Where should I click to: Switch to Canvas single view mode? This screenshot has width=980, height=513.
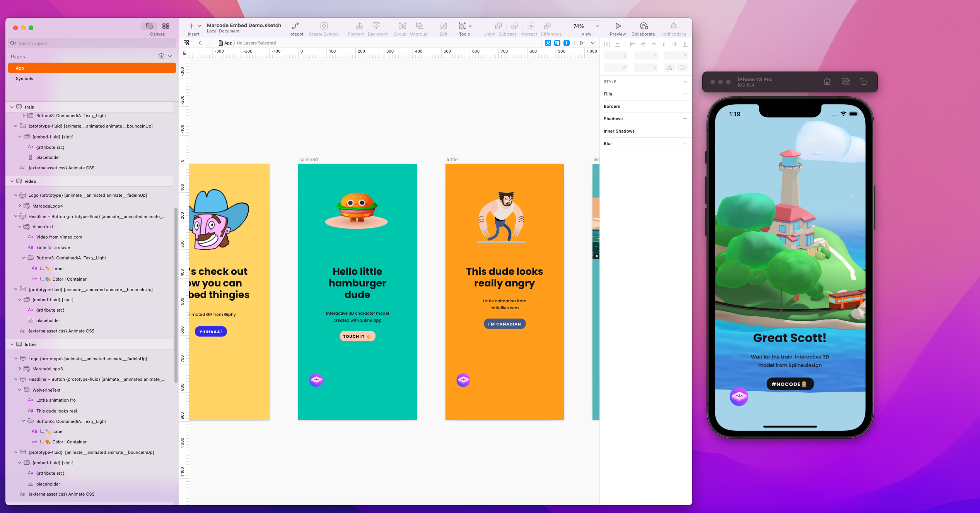149,26
